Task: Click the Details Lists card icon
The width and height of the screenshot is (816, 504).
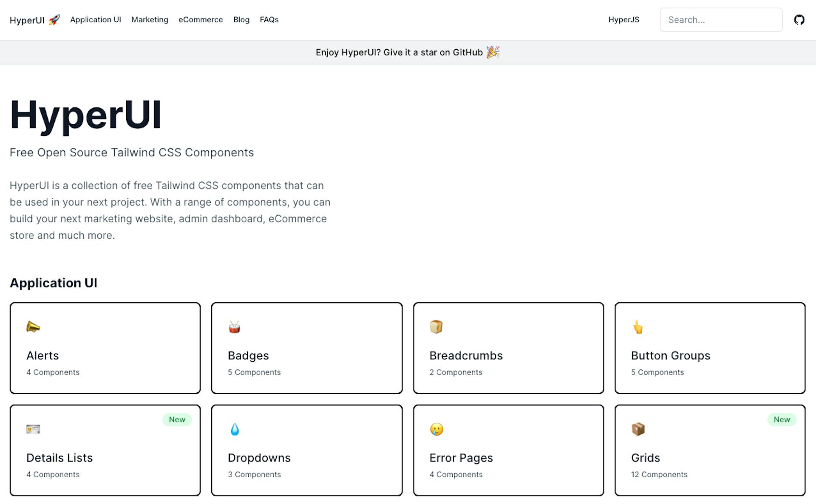Action: 33,429
